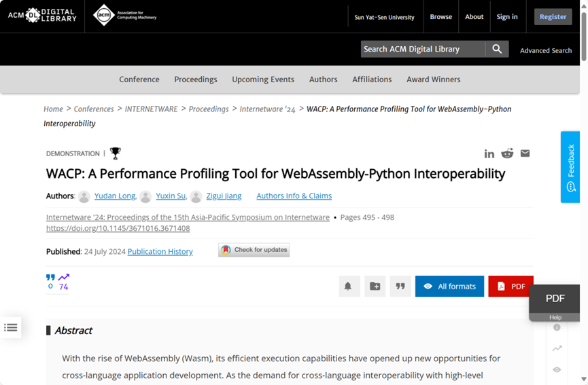
Task: Open the Browse menu
Action: (440, 17)
